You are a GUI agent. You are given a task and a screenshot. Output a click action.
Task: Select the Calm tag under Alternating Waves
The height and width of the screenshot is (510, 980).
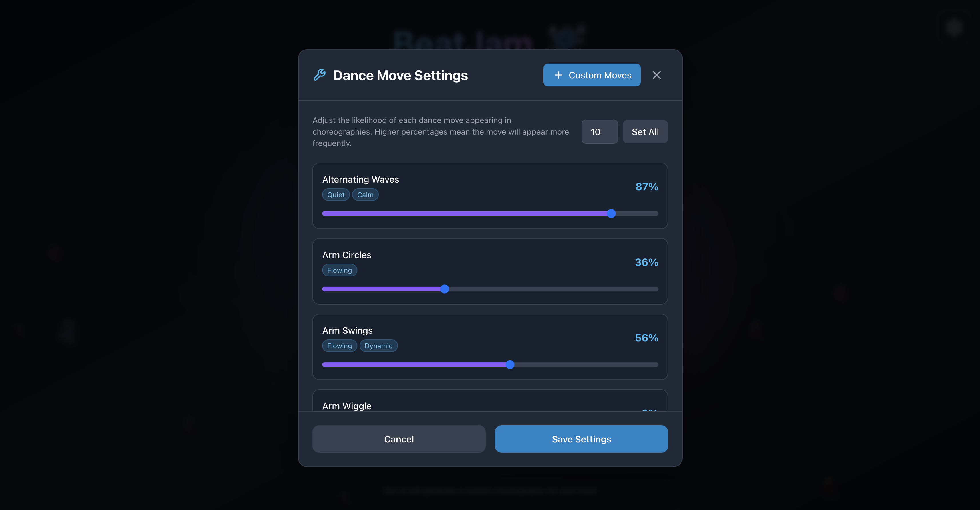click(365, 195)
